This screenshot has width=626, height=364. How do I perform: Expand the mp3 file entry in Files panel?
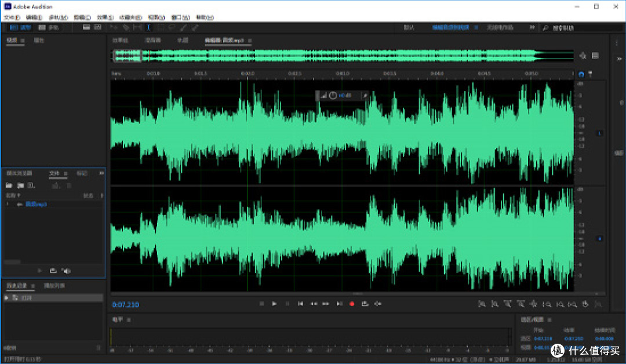tap(8, 204)
